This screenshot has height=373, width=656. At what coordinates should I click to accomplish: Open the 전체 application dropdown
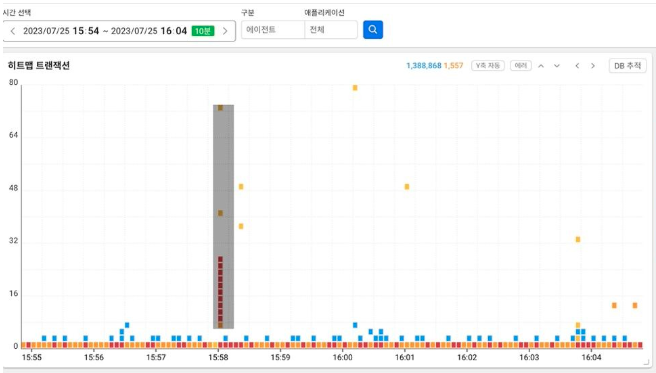click(331, 30)
